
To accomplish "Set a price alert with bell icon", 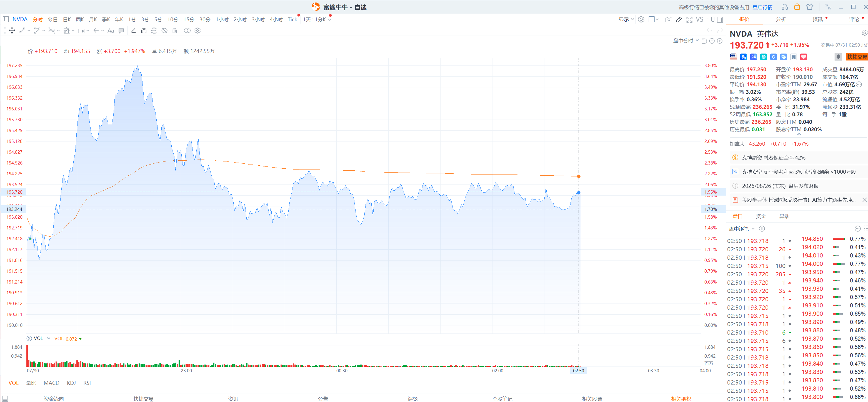I will 838,57.
